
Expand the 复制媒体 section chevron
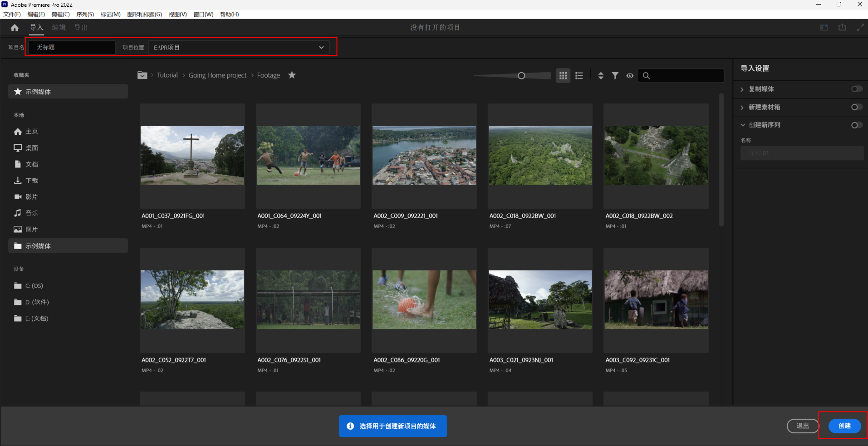[x=742, y=89]
